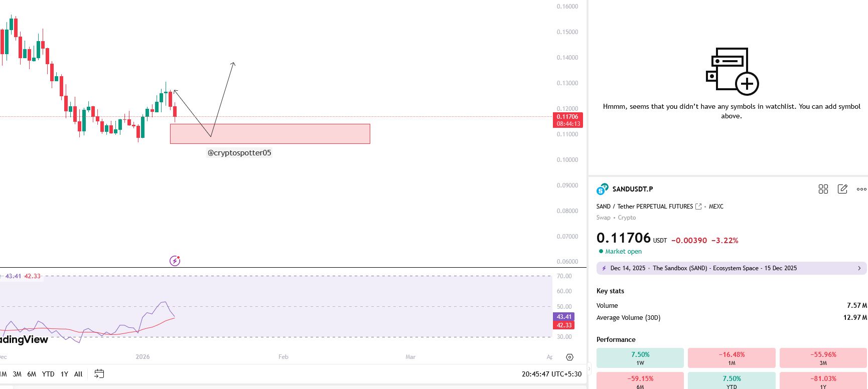Click the Average Volume (30D) value 12.97 M

855,318
